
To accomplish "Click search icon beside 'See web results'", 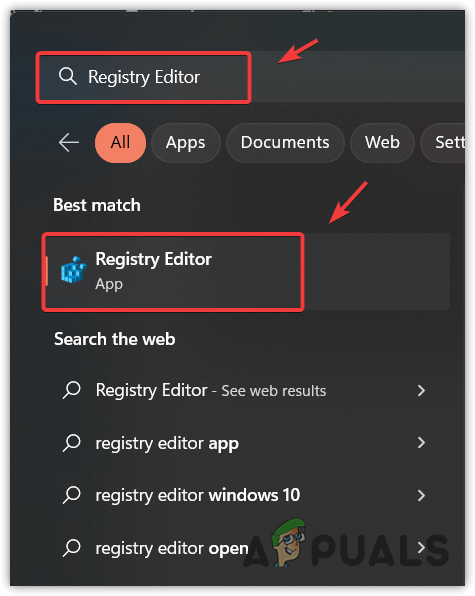I will point(71,390).
